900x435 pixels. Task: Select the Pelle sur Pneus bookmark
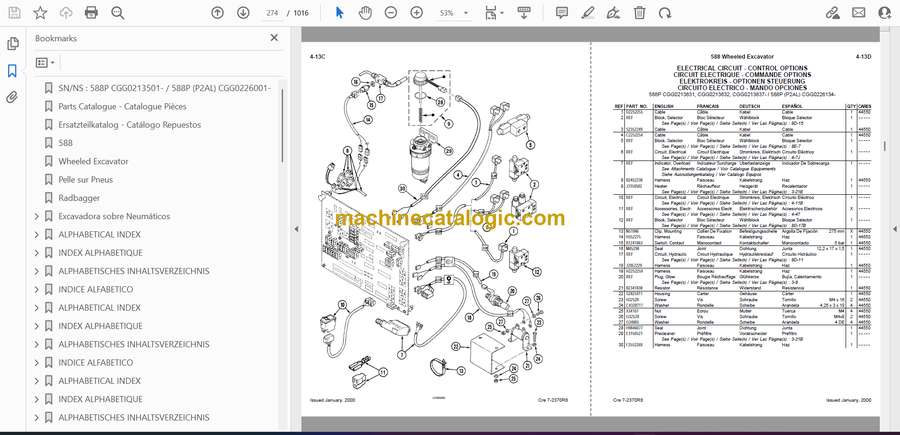(86, 180)
